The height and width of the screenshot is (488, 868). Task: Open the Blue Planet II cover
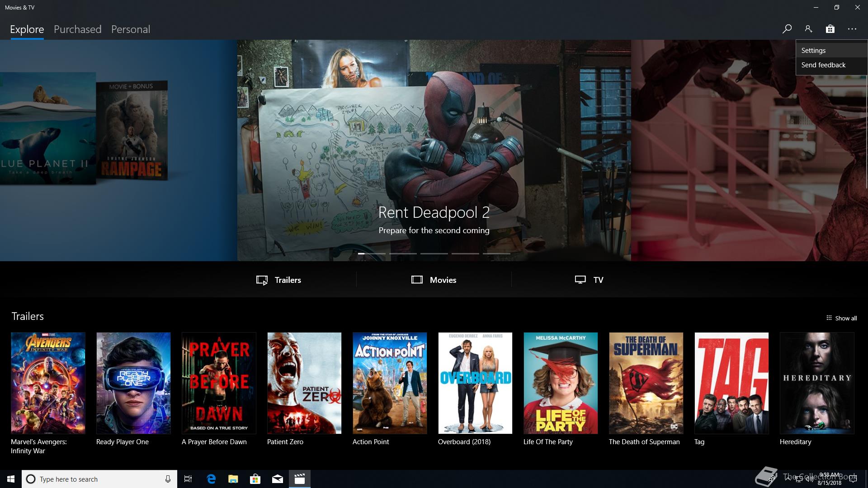coord(47,129)
